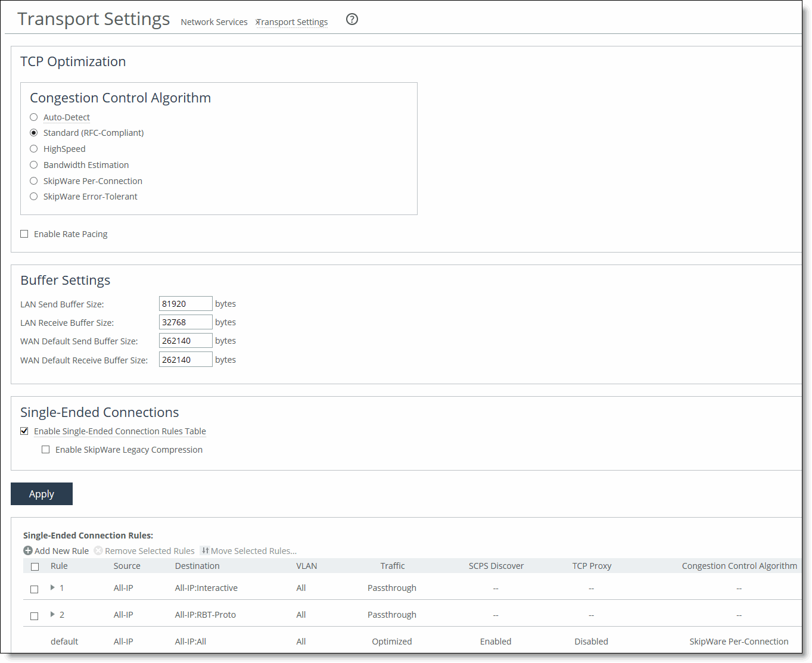Click Passthrough traffic cell for rule 1
This screenshot has height=663, width=812.
[x=392, y=588]
